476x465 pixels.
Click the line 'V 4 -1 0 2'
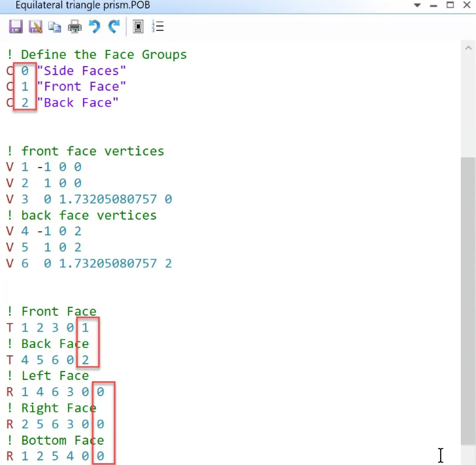pyautogui.click(x=44, y=231)
